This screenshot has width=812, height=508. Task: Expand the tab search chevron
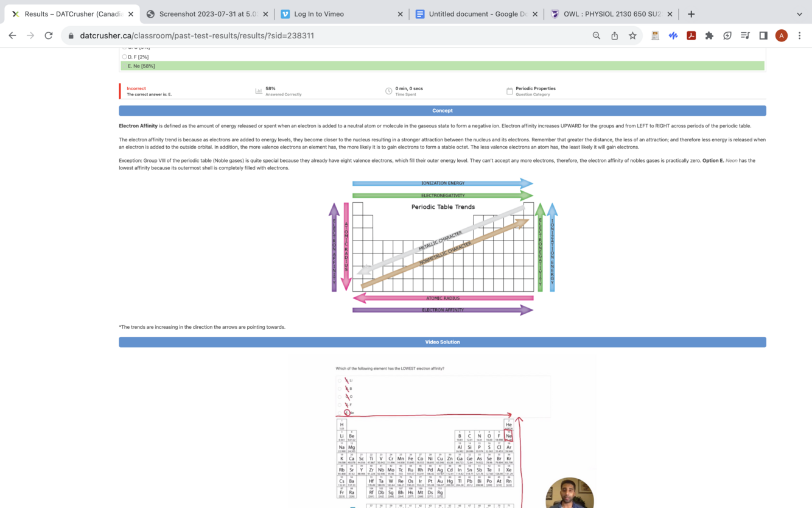point(799,14)
